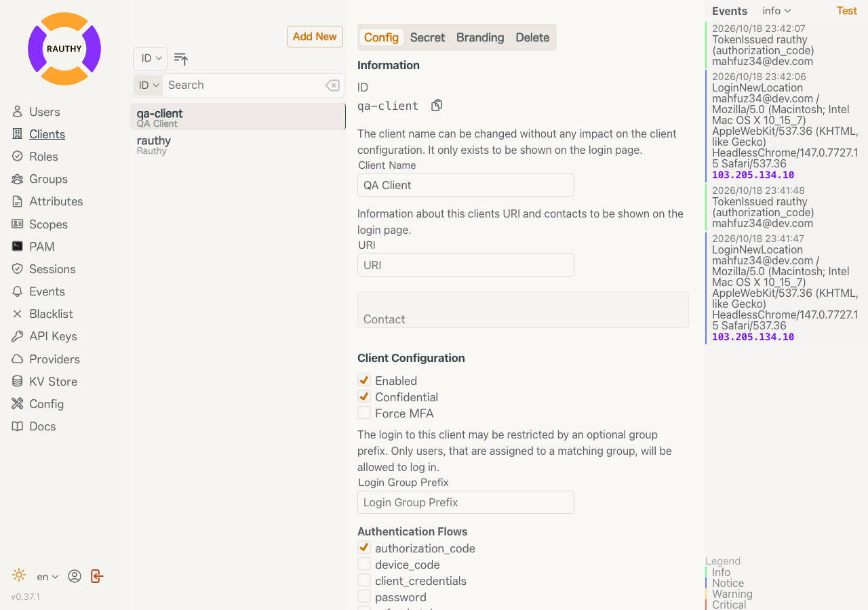This screenshot has height=610, width=868.
Task: Click the Rauthy logo
Action: click(x=64, y=49)
